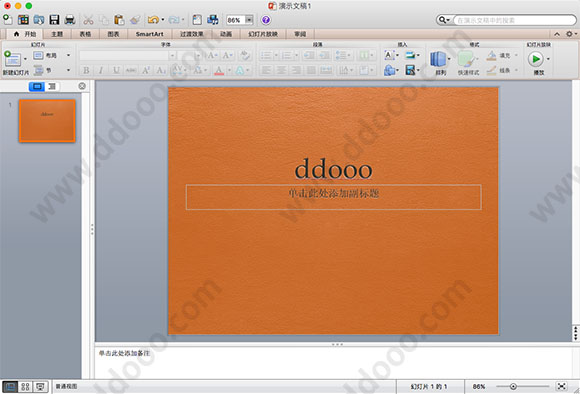This screenshot has width=580, height=394.
Task: Click the purple help question mark icon
Action: [266, 20]
